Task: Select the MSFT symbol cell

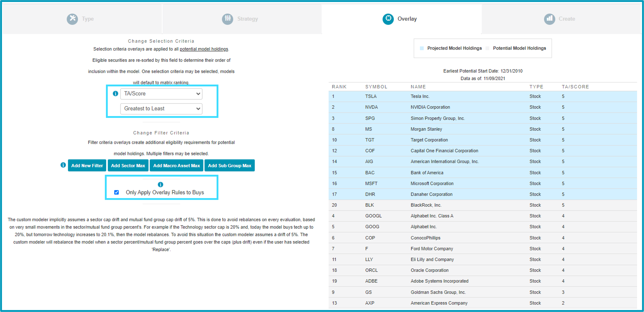Action: point(371,183)
